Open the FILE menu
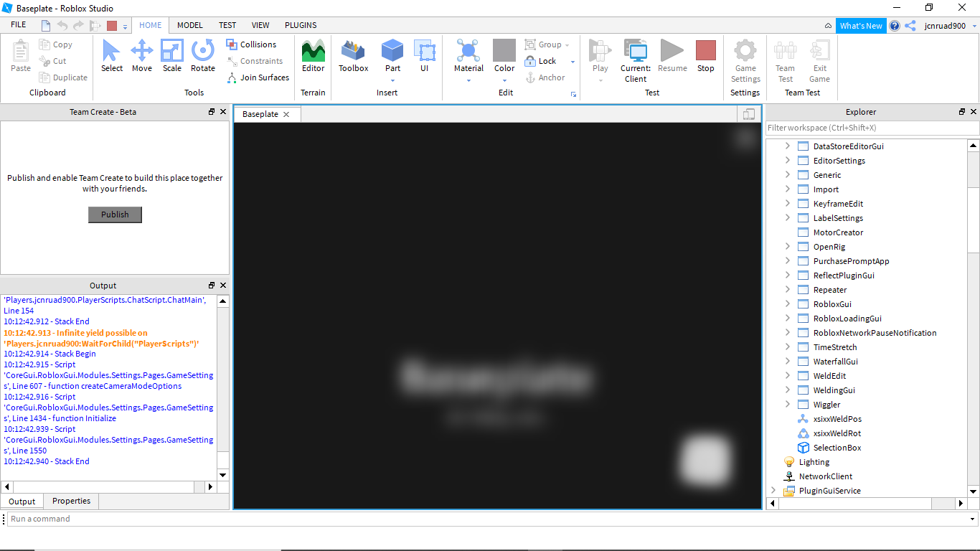The image size is (980, 551). (19, 25)
